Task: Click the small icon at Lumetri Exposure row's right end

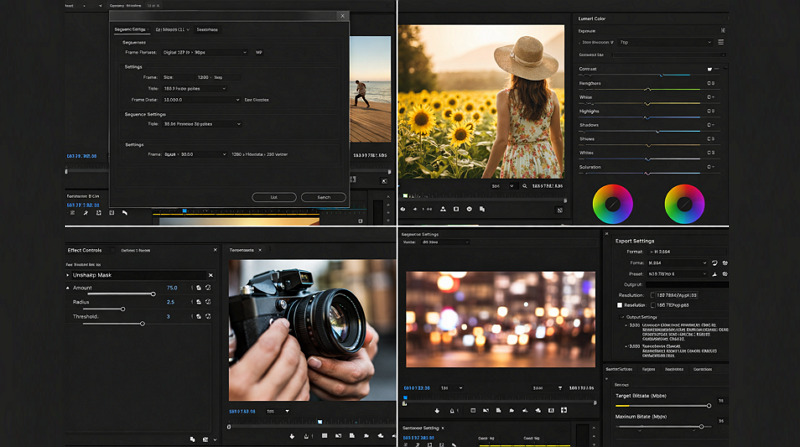Action: point(723,31)
